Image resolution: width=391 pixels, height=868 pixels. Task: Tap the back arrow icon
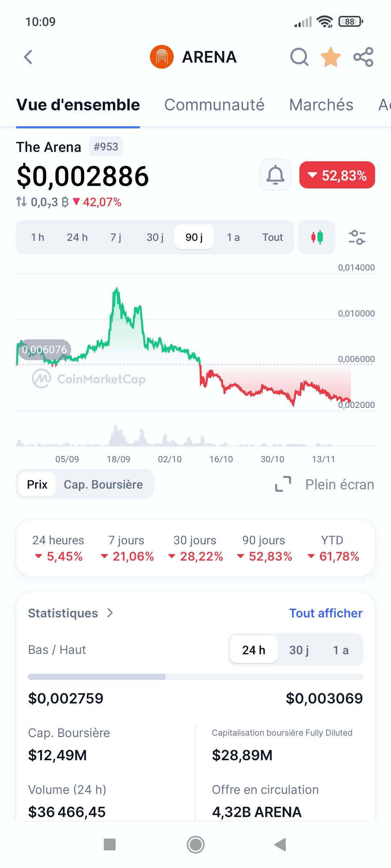[28, 57]
